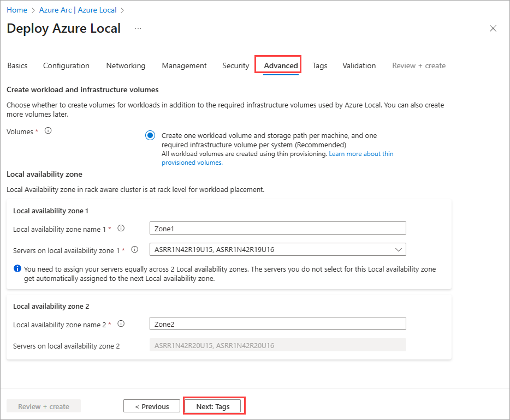Open the Security tab

point(235,65)
